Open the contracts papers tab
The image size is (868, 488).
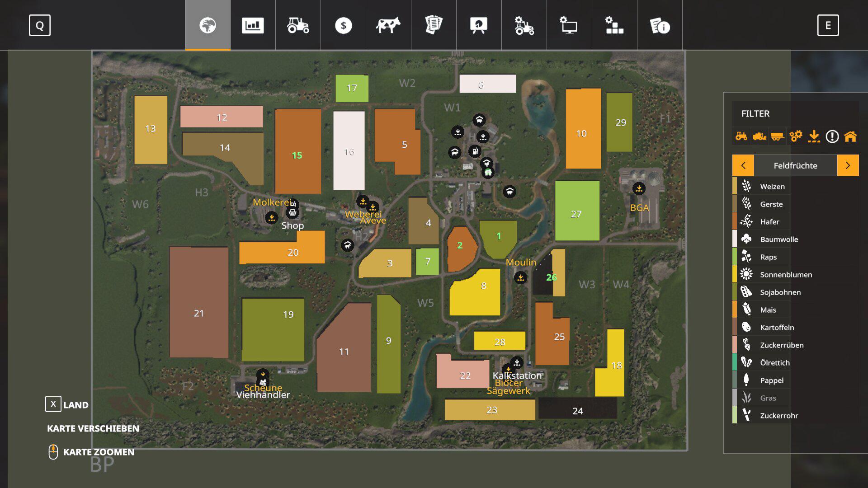(x=434, y=25)
